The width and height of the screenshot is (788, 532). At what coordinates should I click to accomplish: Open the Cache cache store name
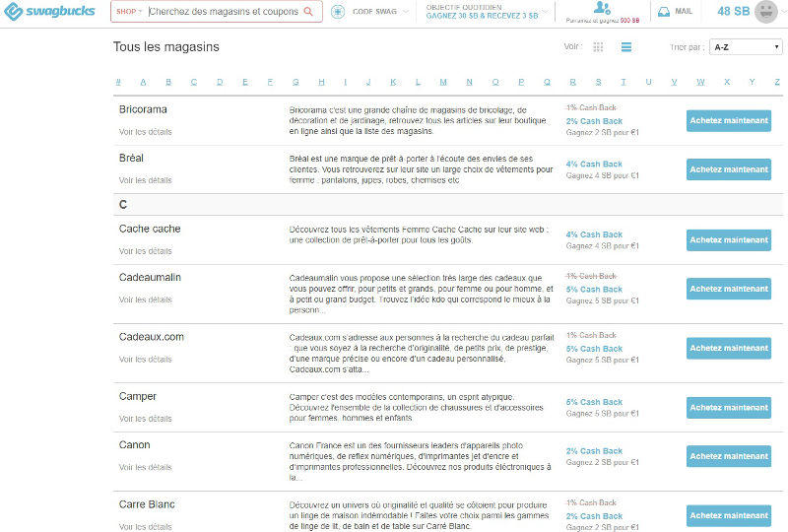click(150, 229)
